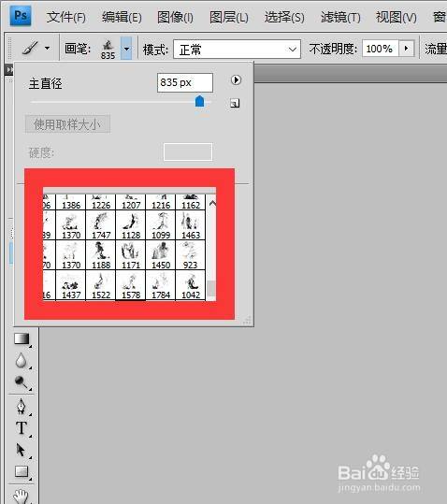Select the 1578 brush thumbnail
The width and height of the screenshot is (447, 504).
point(131,285)
